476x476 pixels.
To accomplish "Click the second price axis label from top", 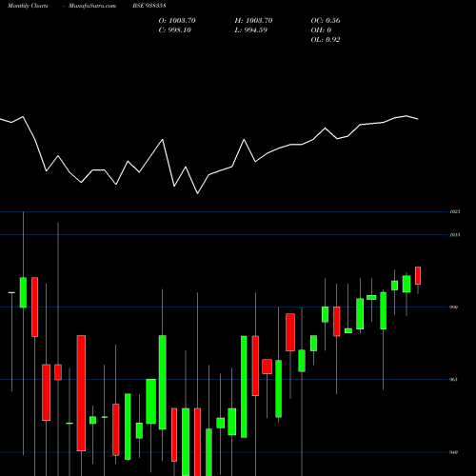I will (x=455, y=235).
